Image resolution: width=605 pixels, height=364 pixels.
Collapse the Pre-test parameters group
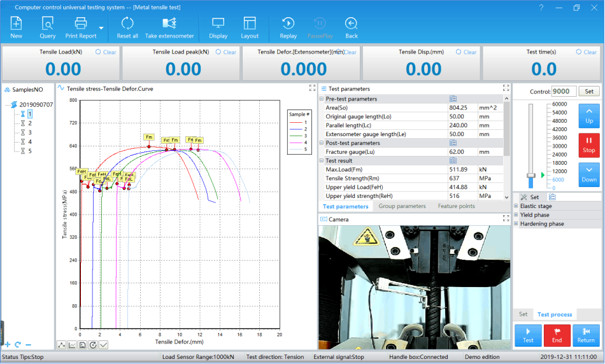[x=321, y=99]
